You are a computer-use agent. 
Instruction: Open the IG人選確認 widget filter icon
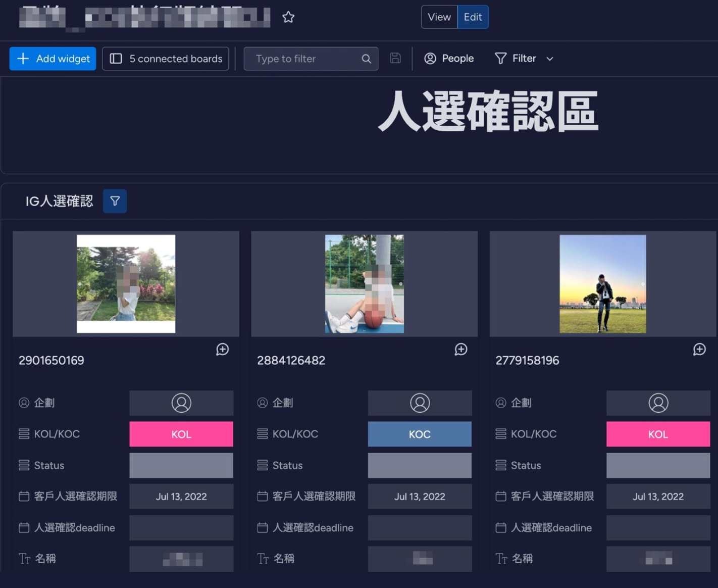pyautogui.click(x=115, y=201)
